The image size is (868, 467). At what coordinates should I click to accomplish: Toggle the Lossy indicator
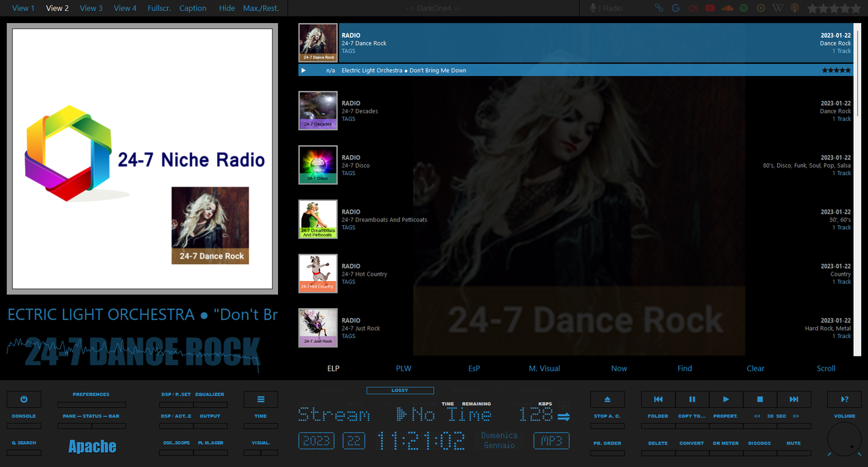tap(400, 390)
